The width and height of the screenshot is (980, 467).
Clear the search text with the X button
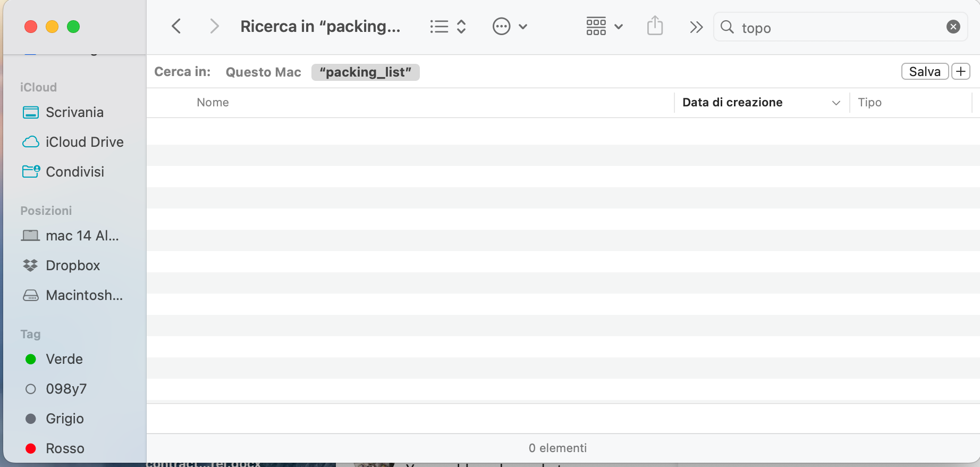(x=953, y=27)
